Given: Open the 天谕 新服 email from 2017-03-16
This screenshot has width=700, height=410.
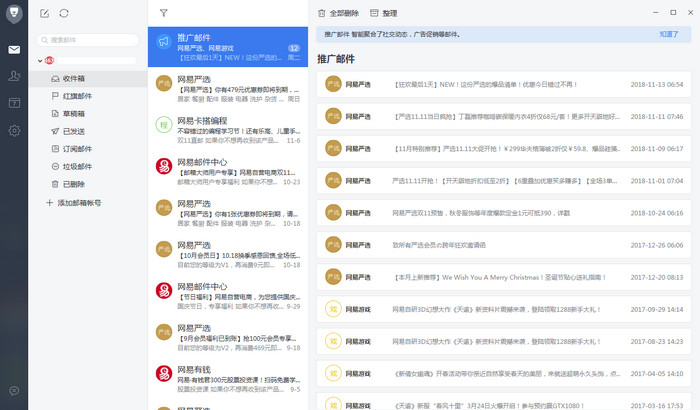Looking at the screenshot, I should (x=504, y=402).
